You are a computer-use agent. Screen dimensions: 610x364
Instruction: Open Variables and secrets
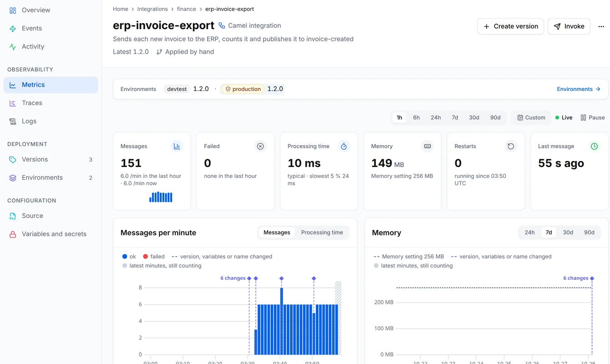click(x=51, y=234)
